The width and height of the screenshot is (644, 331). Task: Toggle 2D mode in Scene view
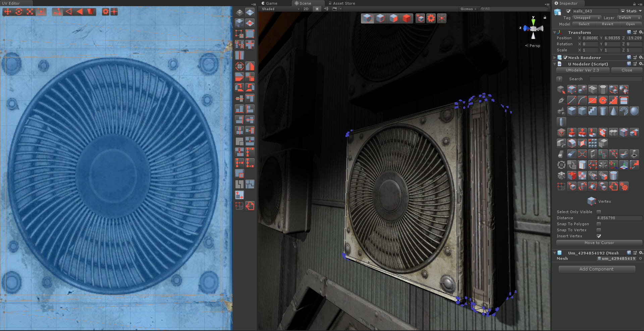[306, 9]
